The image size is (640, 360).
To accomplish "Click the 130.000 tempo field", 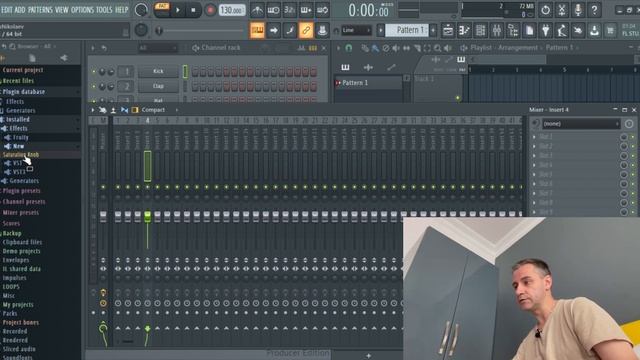I will [232, 10].
